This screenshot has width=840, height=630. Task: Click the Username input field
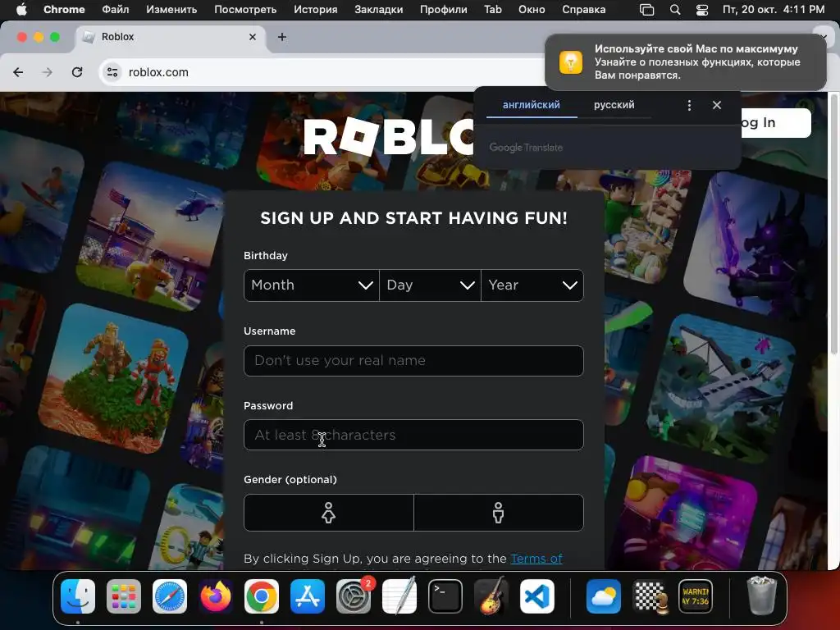(413, 361)
